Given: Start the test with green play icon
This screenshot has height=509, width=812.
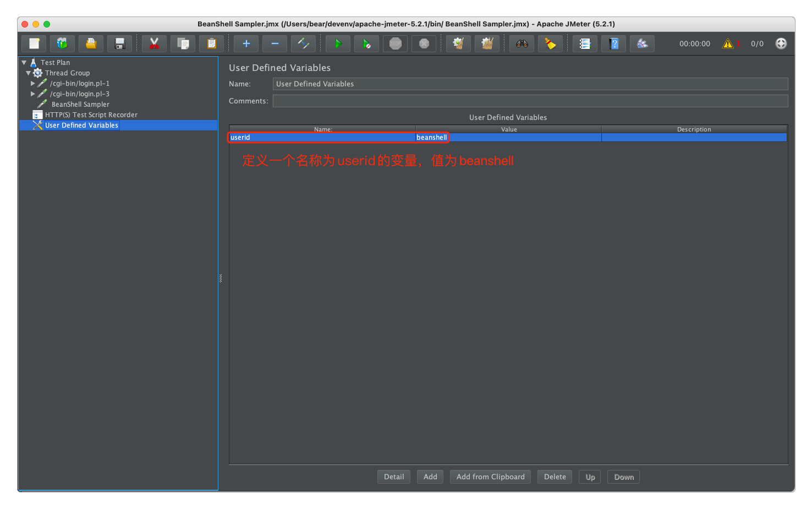Looking at the screenshot, I should (338, 43).
